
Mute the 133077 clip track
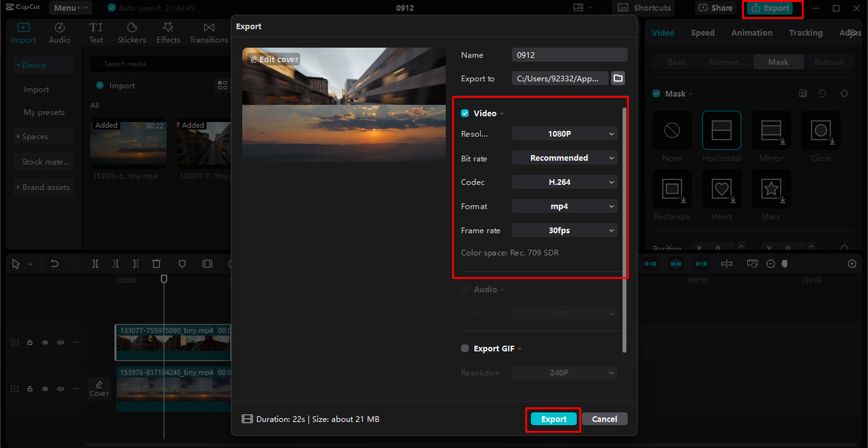coord(60,342)
